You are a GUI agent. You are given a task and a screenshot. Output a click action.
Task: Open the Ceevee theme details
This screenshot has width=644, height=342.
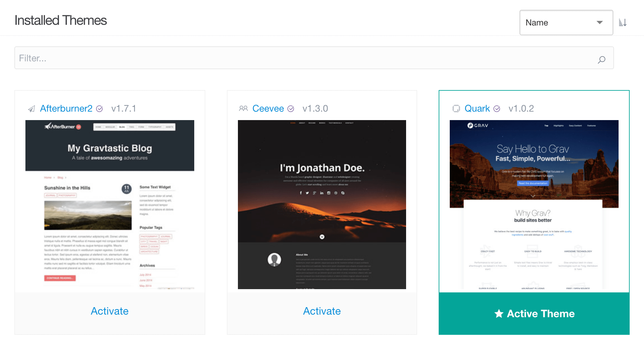(268, 108)
